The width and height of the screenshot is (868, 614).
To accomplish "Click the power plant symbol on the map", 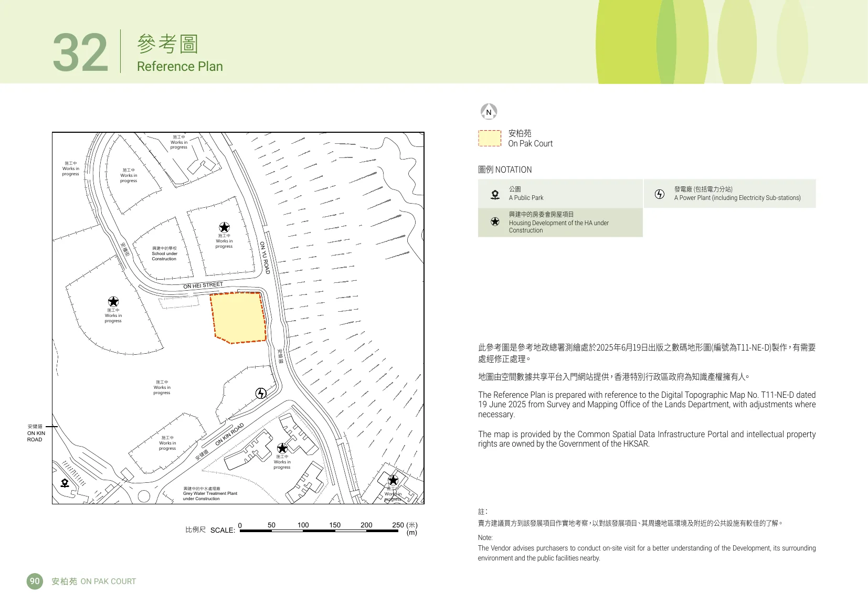I will pyautogui.click(x=261, y=394).
